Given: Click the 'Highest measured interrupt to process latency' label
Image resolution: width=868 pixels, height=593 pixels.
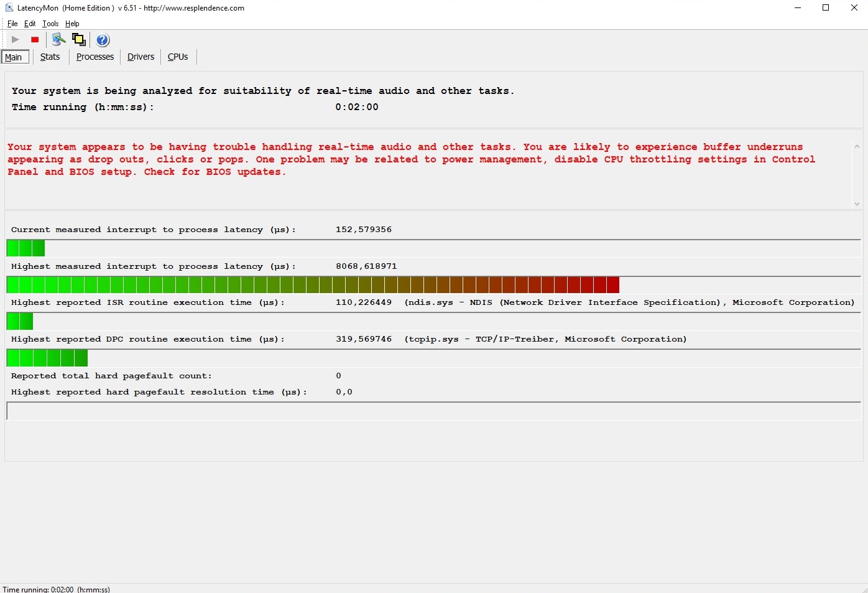Looking at the screenshot, I should click(154, 266).
